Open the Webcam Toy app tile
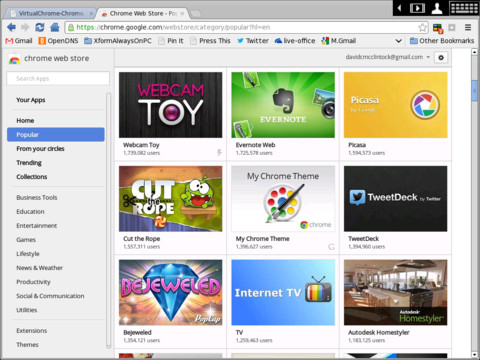This screenshot has height=360, width=480. (171, 114)
